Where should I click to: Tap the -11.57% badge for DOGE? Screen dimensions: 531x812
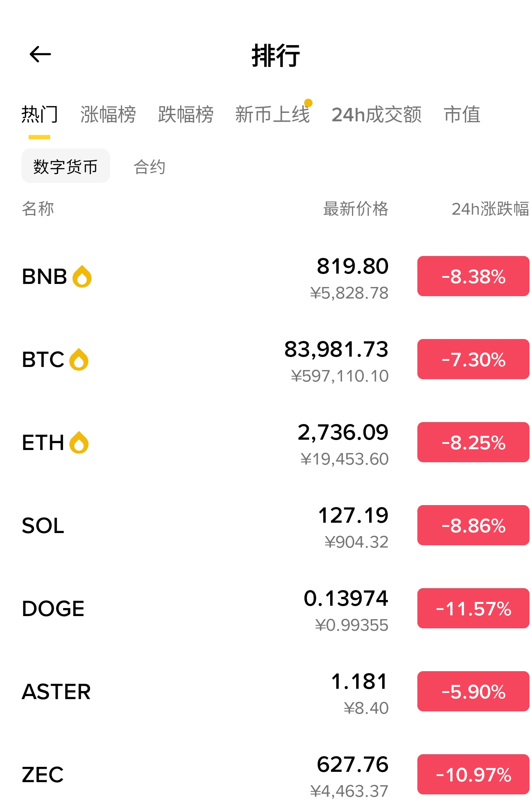(473, 608)
